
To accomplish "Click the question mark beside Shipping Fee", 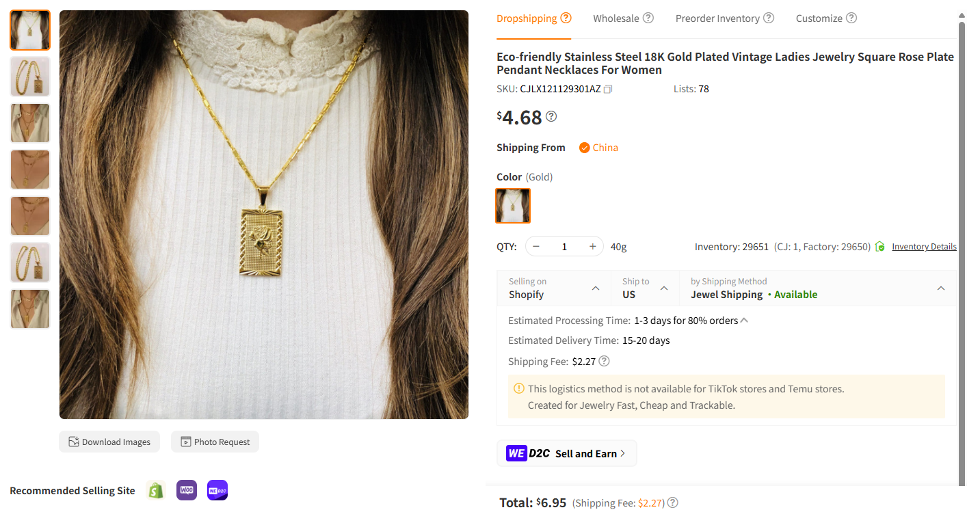I will 604,361.
